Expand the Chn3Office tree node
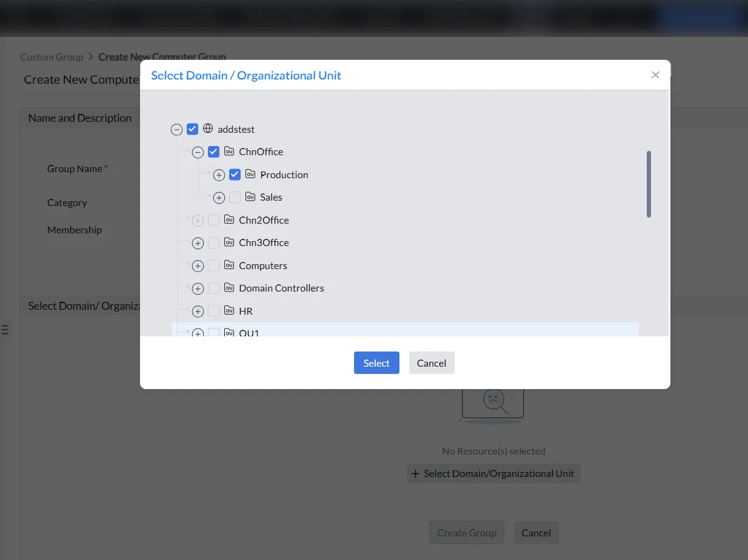 click(198, 243)
